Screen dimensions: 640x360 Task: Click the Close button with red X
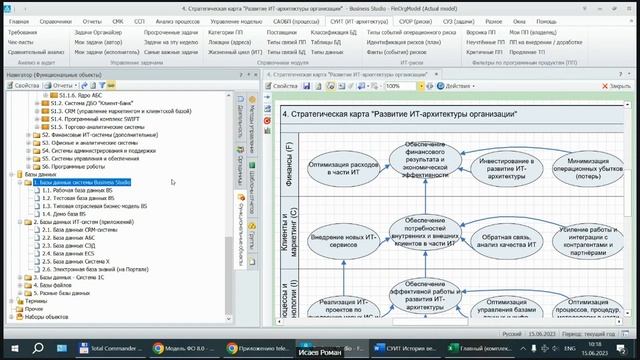[616, 86]
